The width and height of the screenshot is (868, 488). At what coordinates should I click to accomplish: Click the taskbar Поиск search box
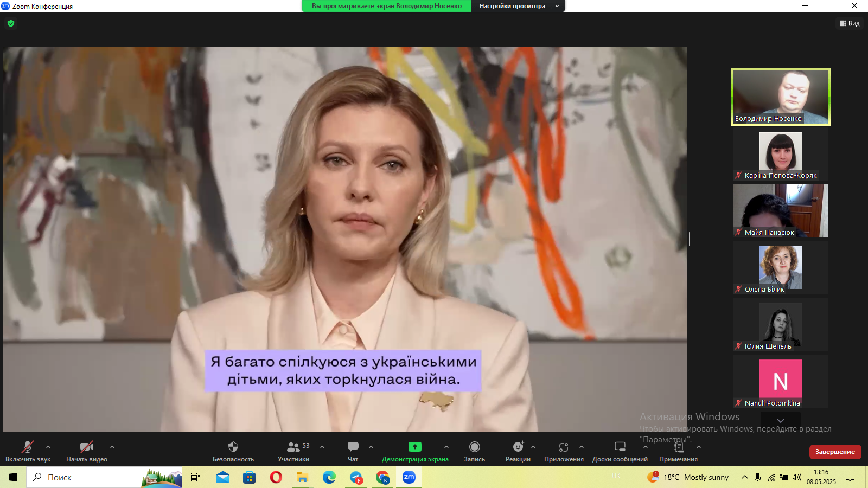[104, 477]
